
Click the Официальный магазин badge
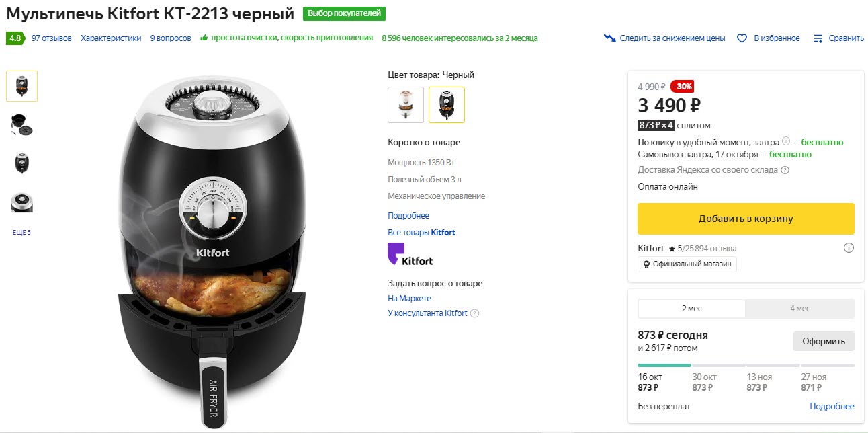pyautogui.click(x=687, y=264)
